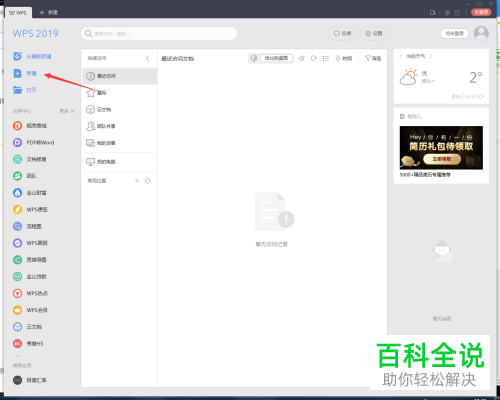Refresh the recent documents list
The height and width of the screenshot is (400, 500).
click(x=314, y=58)
